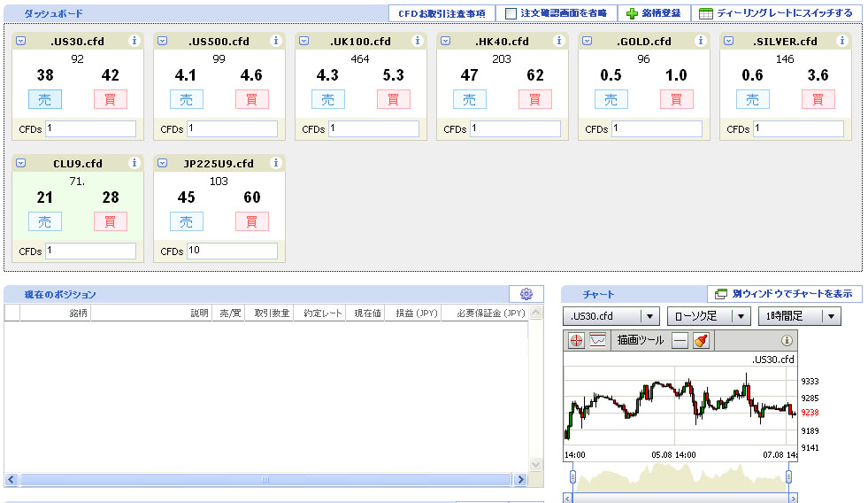Switch via ディーリングレートにスイッチする button
868x503 pixels.
[x=777, y=13]
